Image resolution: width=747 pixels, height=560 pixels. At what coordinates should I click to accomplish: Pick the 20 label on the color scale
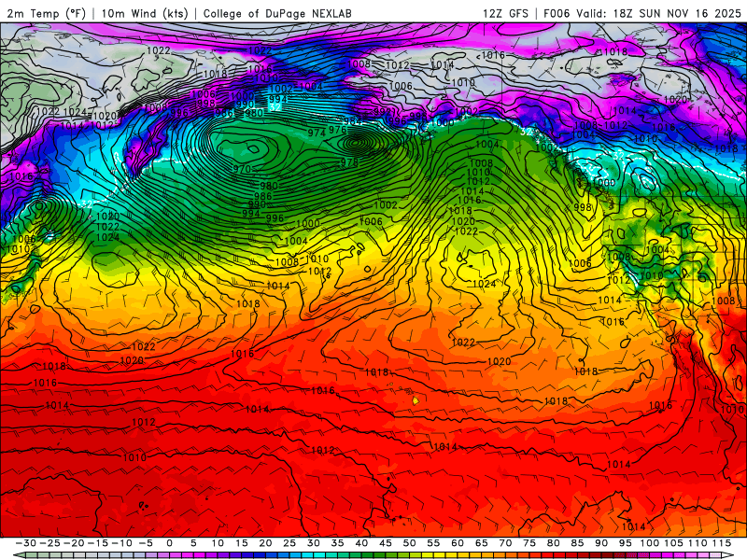click(265, 543)
